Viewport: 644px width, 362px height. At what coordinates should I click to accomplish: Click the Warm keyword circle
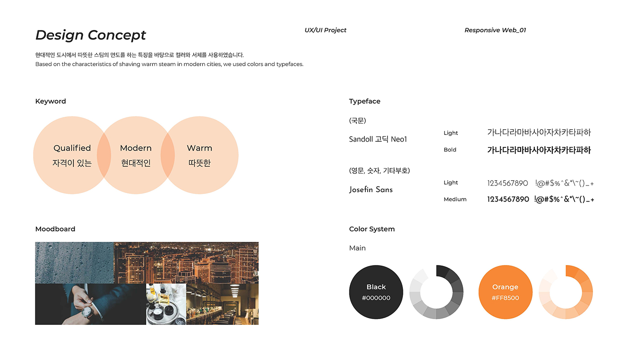click(199, 155)
